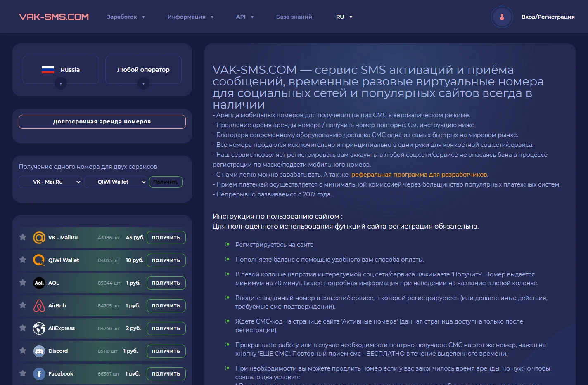Click the AOL service icon
Image resolution: width=588 pixels, height=385 pixels.
click(x=39, y=283)
